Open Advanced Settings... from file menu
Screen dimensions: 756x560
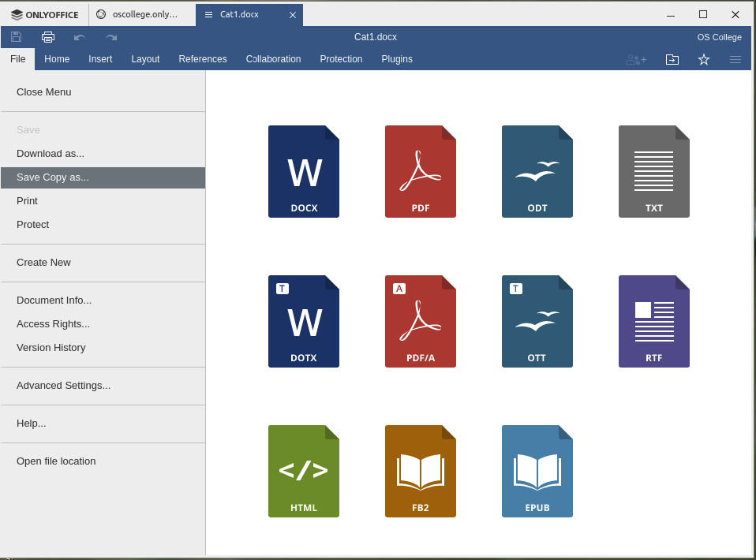tap(63, 386)
